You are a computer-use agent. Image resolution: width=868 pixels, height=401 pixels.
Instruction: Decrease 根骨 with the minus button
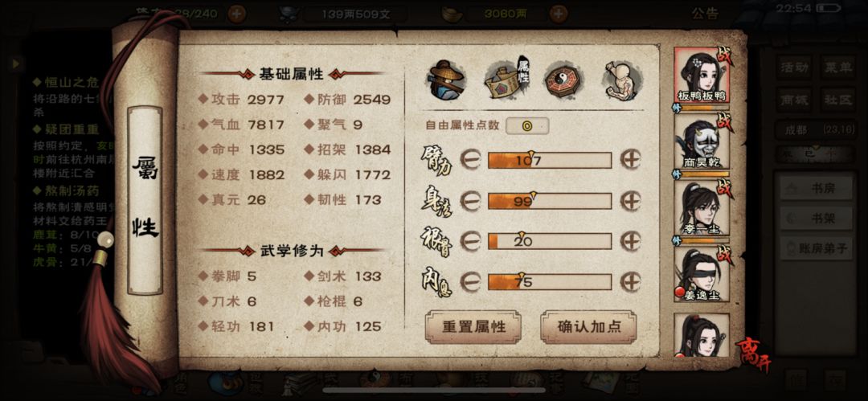pyautogui.click(x=470, y=242)
